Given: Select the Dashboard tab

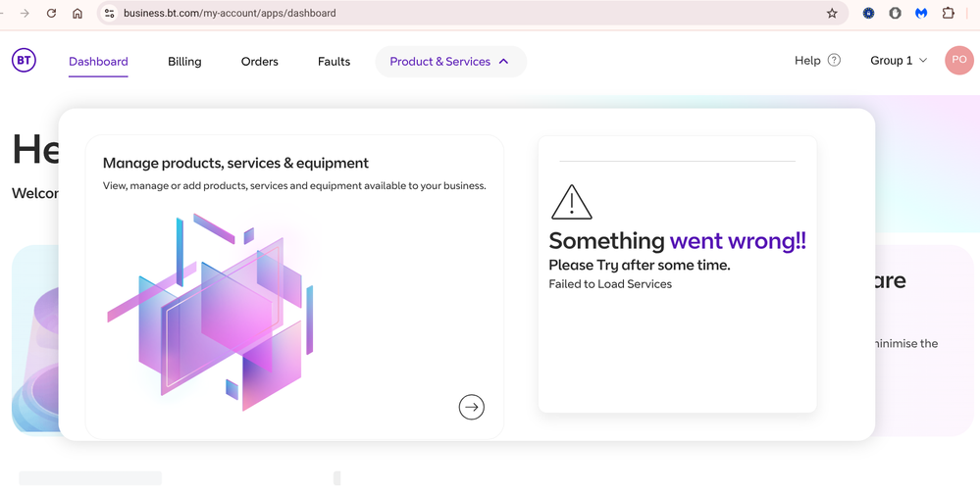Looking at the screenshot, I should pyautogui.click(x=98, y=62).
